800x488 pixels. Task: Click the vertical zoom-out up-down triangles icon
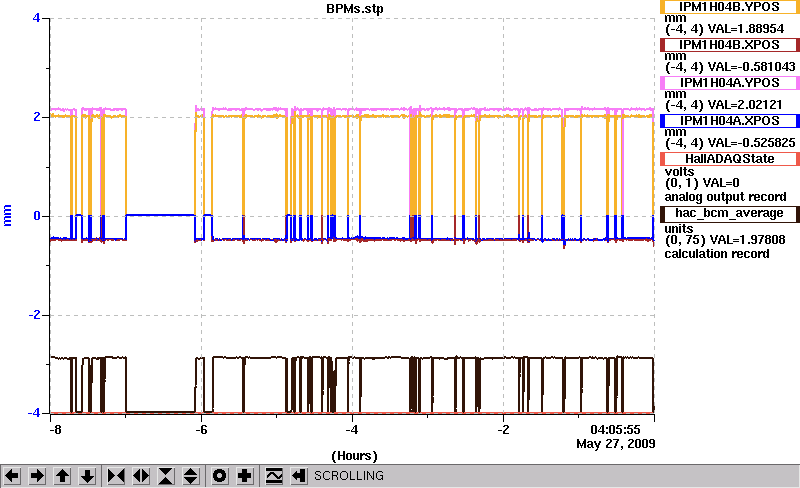coord(191,476)
